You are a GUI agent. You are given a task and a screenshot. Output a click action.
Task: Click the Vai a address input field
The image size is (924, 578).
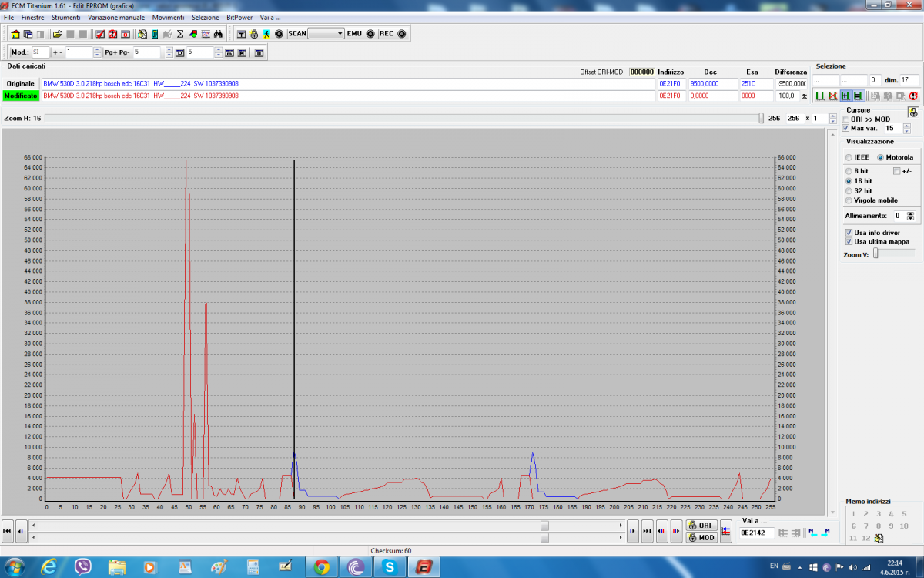(x=756, y=533)
